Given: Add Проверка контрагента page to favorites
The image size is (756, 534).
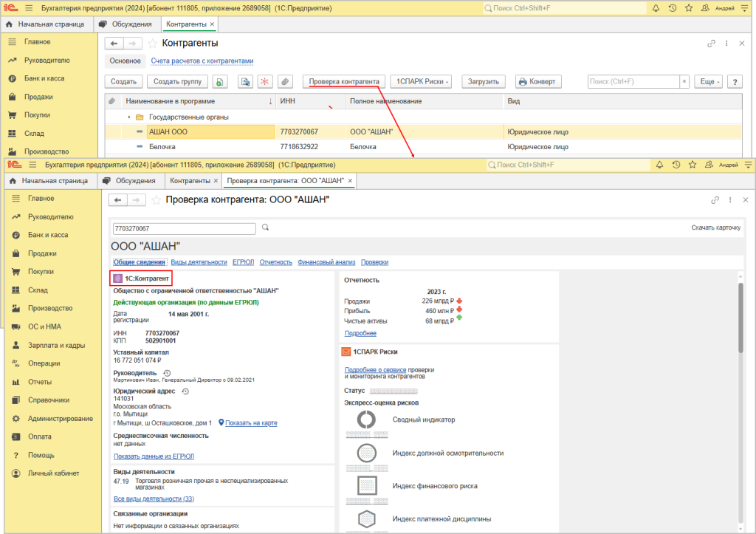Looking at the screenshot, I should [157, 199].
